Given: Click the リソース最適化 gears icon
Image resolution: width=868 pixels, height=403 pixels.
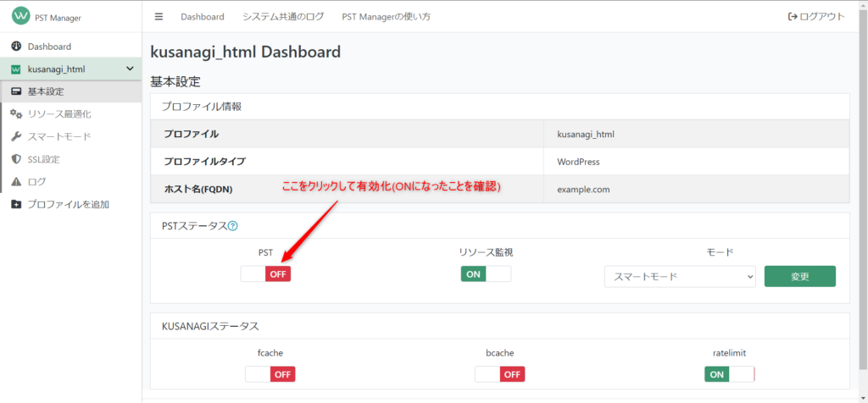Looking at the screenshot, I should click(x=16, y=114).
